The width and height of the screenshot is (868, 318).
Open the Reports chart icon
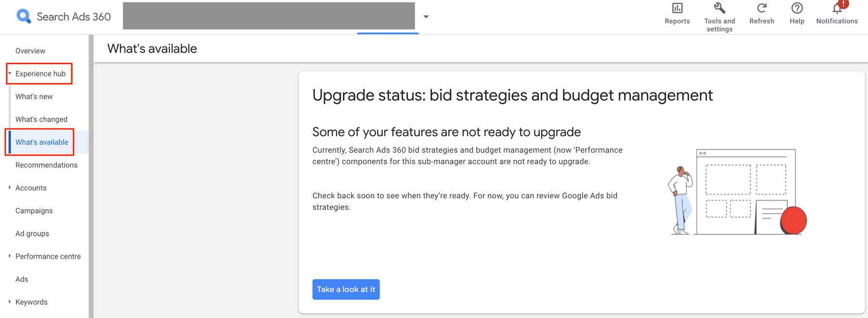(677, 8)
